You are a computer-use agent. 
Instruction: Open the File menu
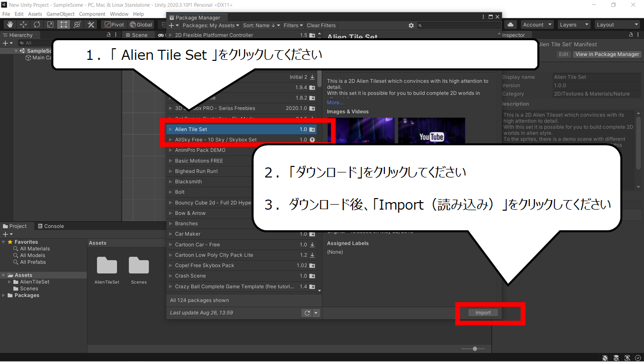coord(7,14)
